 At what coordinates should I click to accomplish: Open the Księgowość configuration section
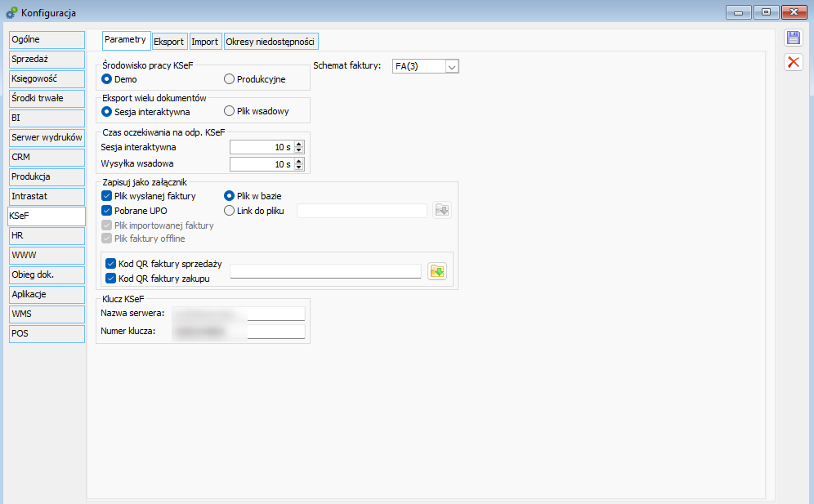coord(47,79)
